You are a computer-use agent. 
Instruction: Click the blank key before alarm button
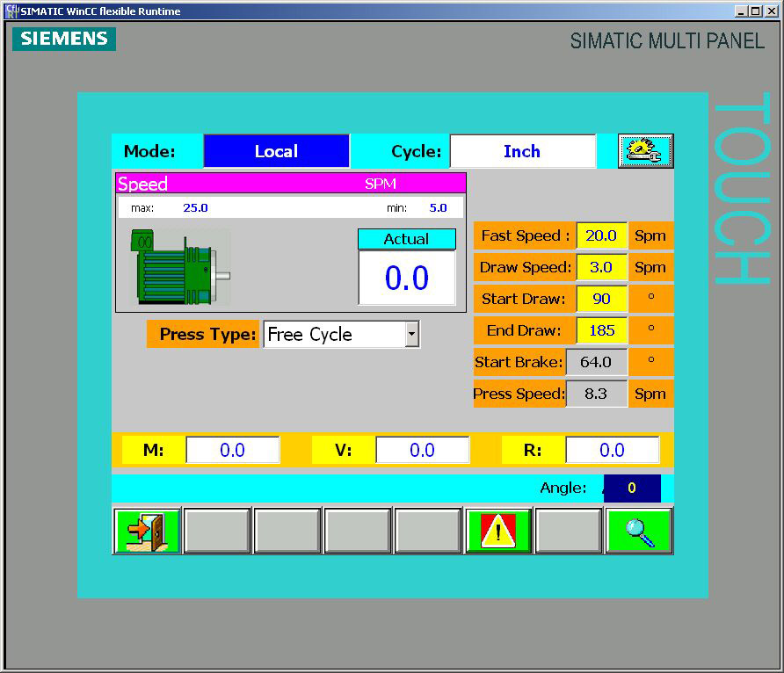[428, 531]
